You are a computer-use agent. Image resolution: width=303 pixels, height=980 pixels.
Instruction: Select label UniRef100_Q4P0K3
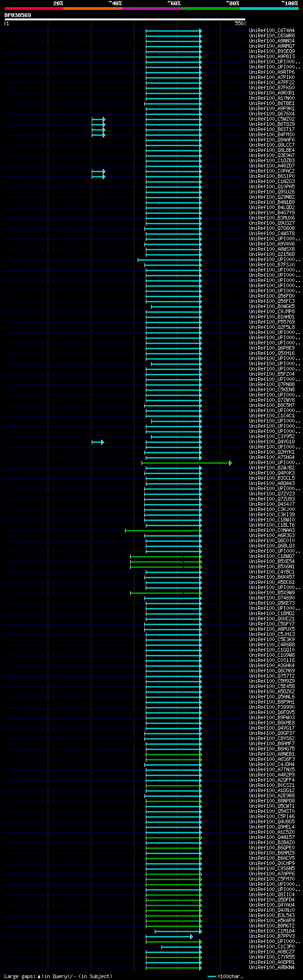pyautogui.click(x=272, y=473)
